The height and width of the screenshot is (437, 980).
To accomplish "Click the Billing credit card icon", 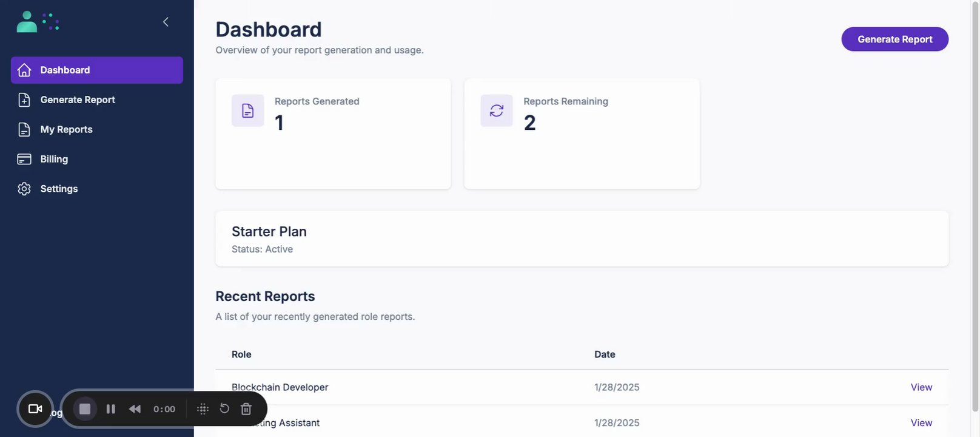I will click(x=24, y=159).
